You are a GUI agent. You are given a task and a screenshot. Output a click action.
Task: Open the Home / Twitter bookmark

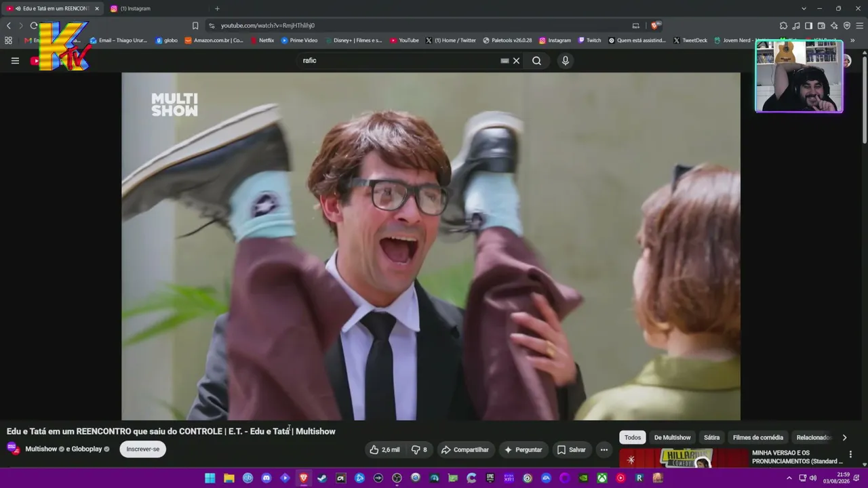tap(450, 40)
